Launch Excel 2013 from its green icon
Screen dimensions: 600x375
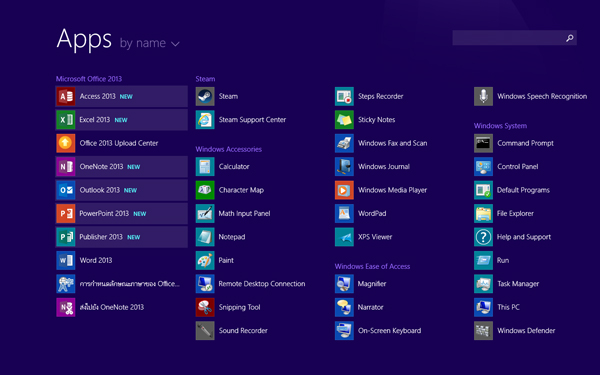pyautogui.click(x=66, y=120)
